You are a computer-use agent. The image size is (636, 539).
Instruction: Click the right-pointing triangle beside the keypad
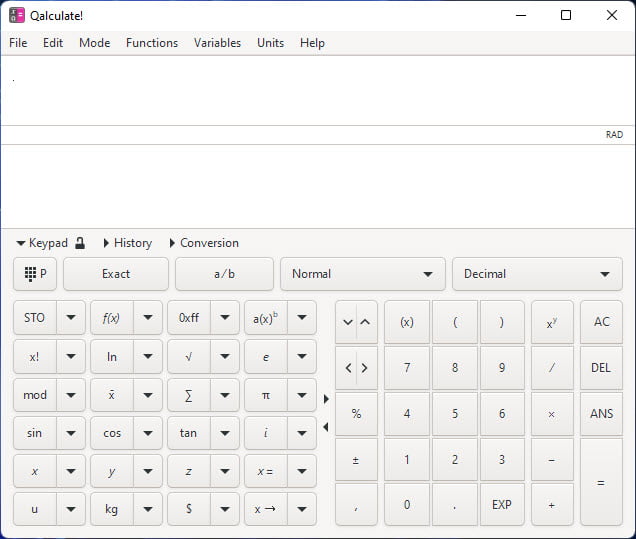326,399
